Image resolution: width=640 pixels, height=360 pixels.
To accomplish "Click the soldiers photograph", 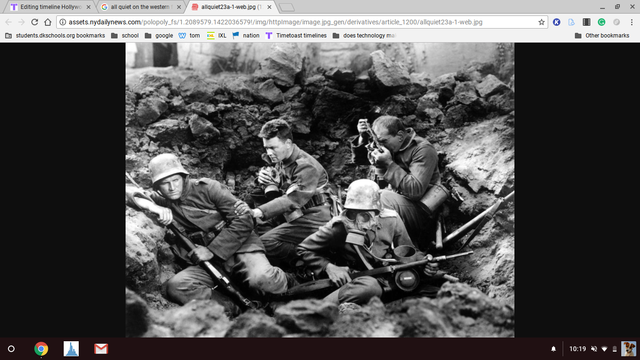I will click(x=320, y=190).
